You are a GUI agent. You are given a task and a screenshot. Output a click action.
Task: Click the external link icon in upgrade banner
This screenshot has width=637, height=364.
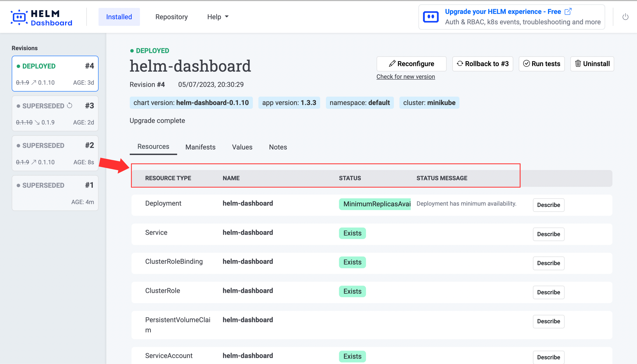click(568, 11)
